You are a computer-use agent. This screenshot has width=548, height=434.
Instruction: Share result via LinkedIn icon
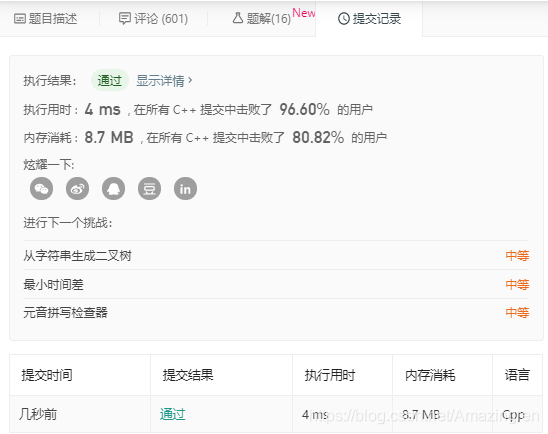tap(185, 189)
